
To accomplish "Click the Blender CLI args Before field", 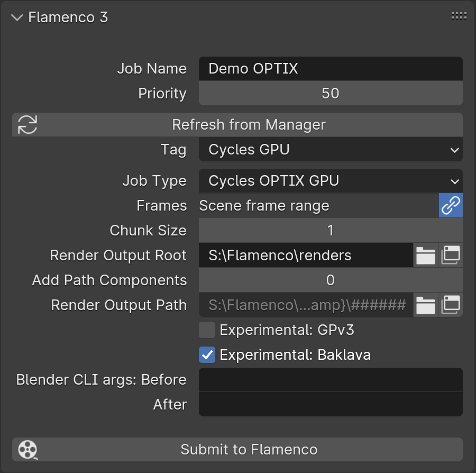I will click(331, 380).
